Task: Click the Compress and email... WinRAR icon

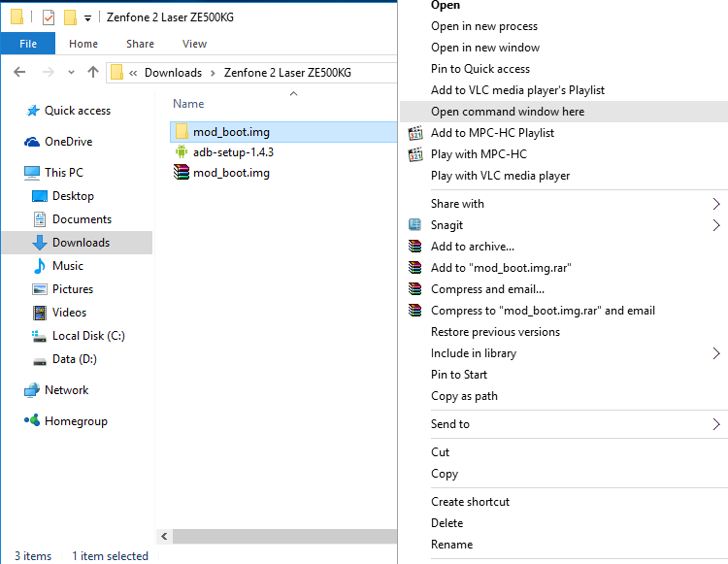Action: 415,288
